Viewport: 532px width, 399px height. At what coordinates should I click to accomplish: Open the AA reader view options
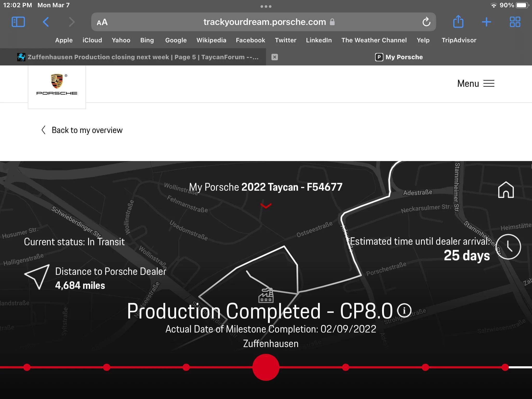[102, 22]
